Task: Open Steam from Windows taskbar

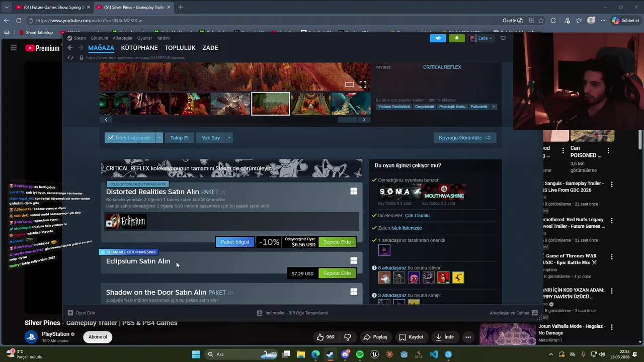Action: [330, 354]
